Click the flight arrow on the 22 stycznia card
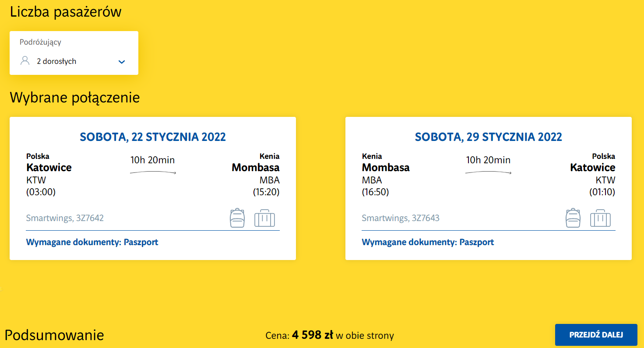 point(153,172)
